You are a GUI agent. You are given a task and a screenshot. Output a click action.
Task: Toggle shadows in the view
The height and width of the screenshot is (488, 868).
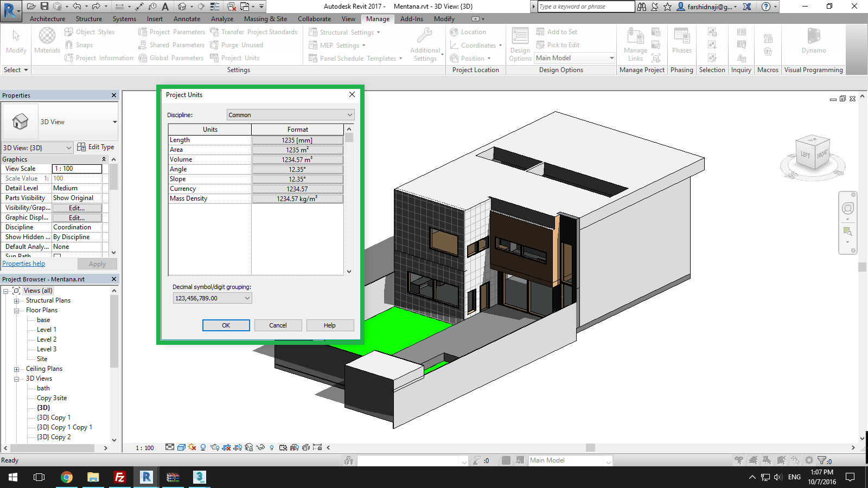202,448
